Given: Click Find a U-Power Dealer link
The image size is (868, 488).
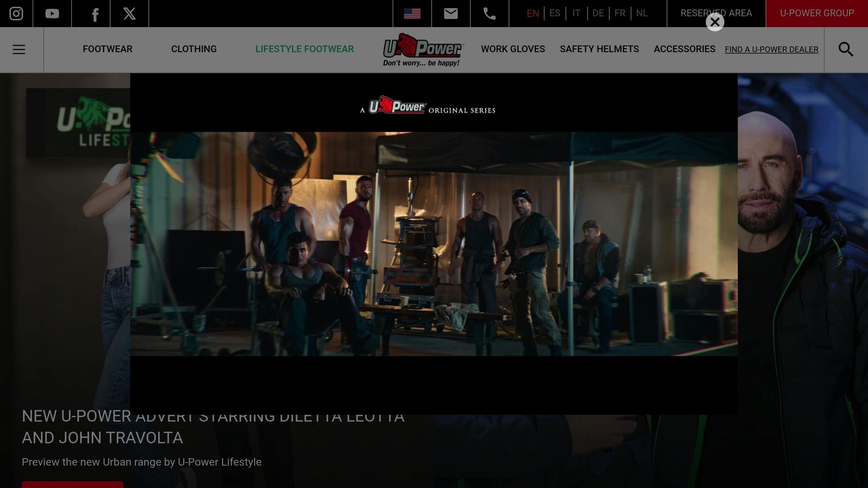Looking at the screenshot, I should coord(771,50).
